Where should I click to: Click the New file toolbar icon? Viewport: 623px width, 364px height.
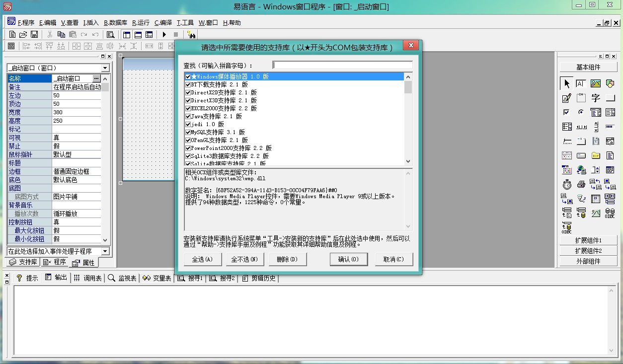[12, 34]
